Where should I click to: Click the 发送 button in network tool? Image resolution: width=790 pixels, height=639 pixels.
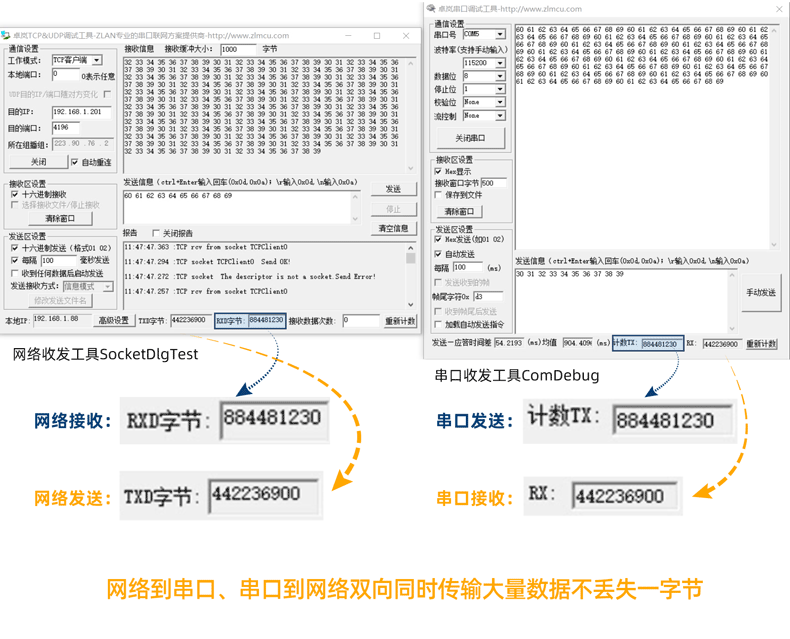[393, 189]
